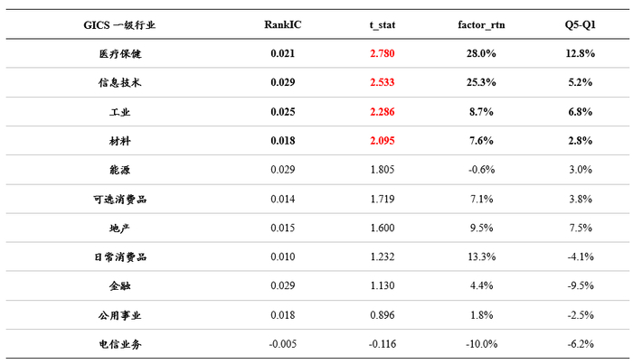Click the factor_rtn value 28.0%
The image size is (633, 364).
click(482, 53)
